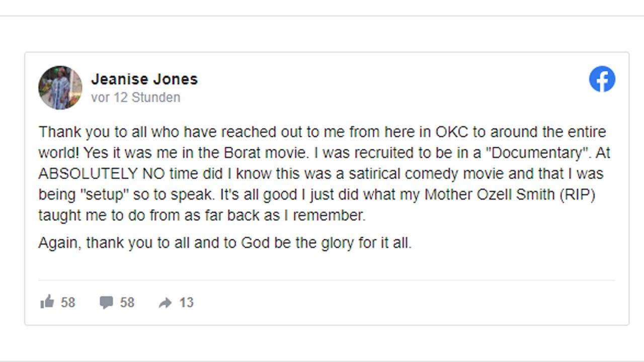Click the thumbs-up like icon
The image size is (644, 362).
click(x=47, y=302)
